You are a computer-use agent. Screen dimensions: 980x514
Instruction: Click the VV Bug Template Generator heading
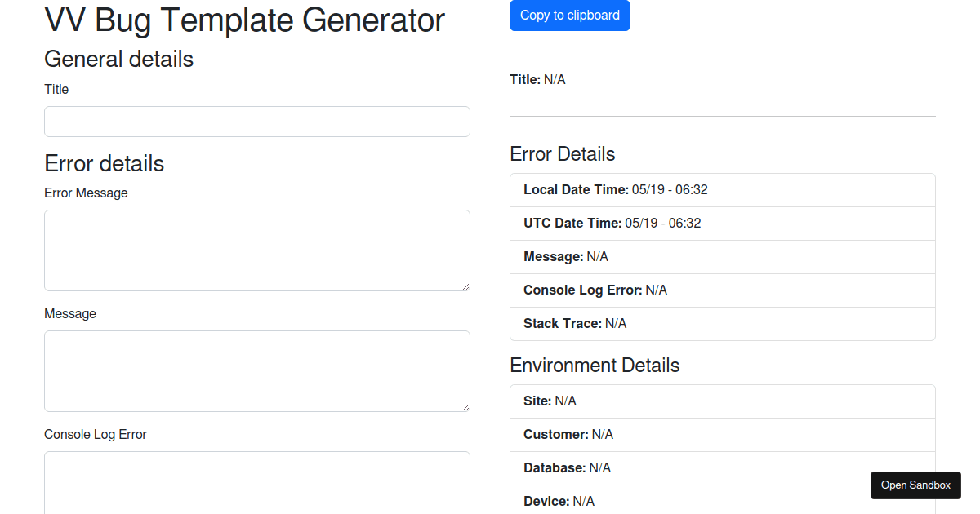click(x=245, y=20)
